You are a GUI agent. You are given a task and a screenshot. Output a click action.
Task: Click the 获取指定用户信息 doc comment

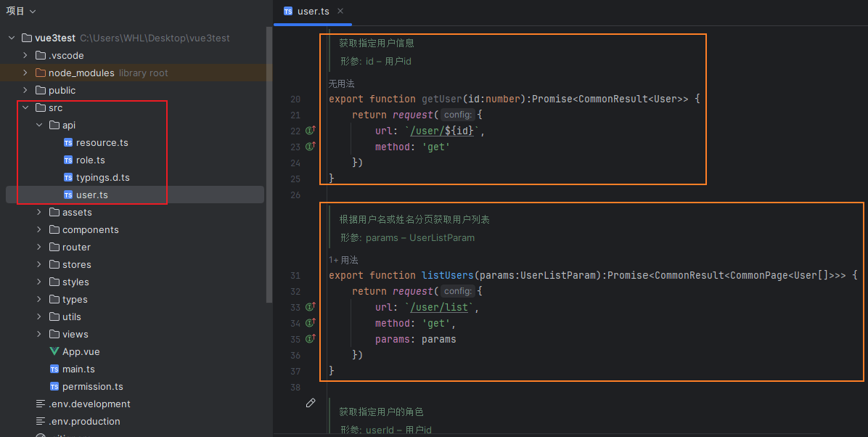(x=377, y=44)
